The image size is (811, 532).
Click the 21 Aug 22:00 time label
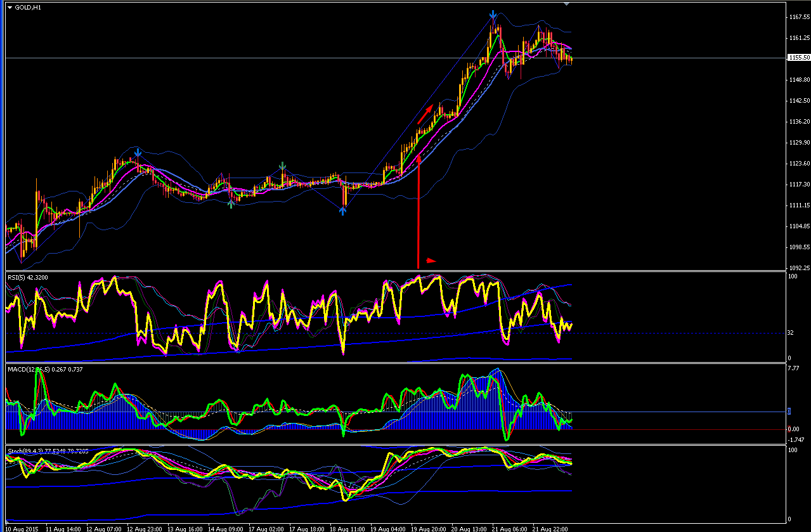point(550,528)
